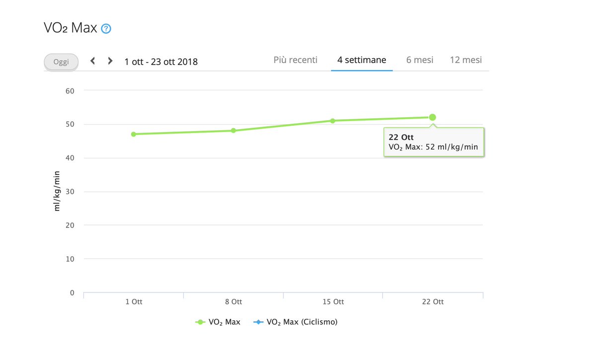596x364 pixels.
Task: Click the 10 value on the y-axis
Action: pyautogui.click(x=70, y=259)
